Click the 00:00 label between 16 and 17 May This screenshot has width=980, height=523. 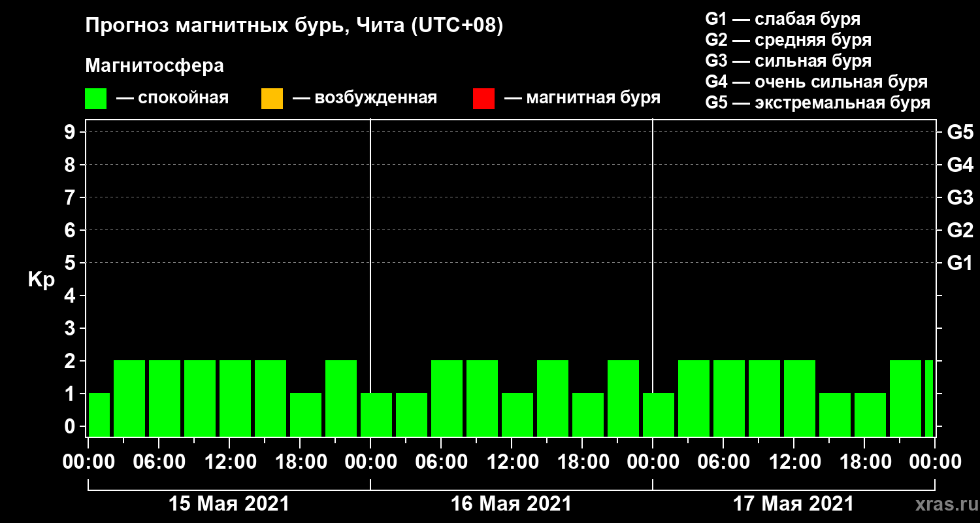(x=653, y=462)
